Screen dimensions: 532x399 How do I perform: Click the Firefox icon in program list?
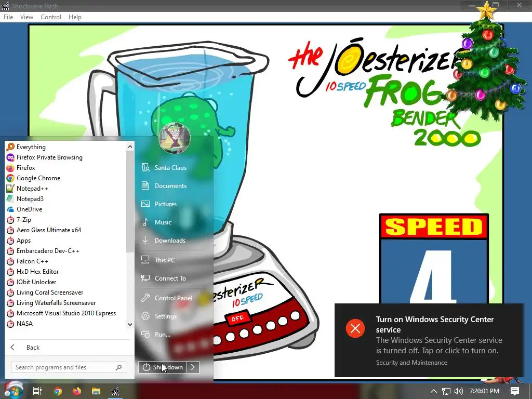pyautogui.click(x=10, y=168)
